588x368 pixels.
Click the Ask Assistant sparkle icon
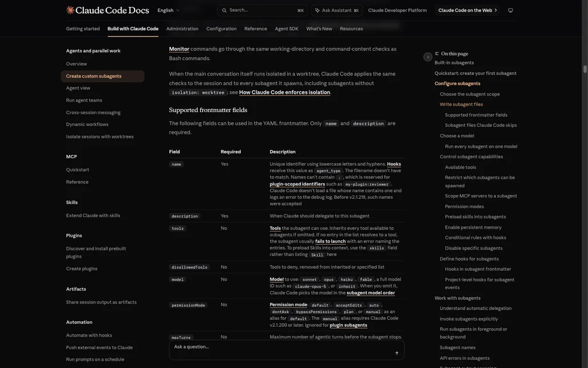click(x=317, y=10)
